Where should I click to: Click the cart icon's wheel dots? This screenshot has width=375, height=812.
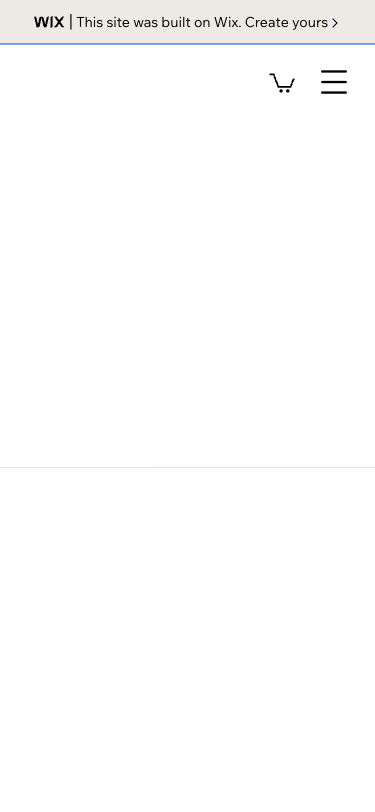284,91
